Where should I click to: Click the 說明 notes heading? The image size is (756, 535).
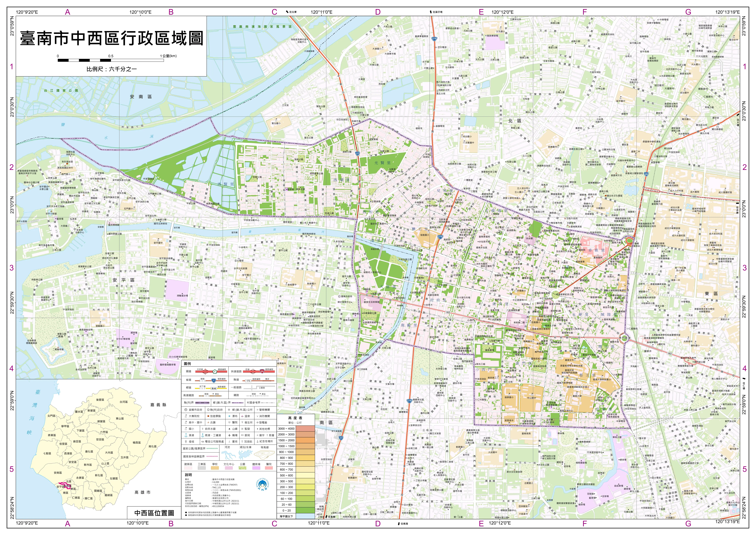[x=188, y=475]
